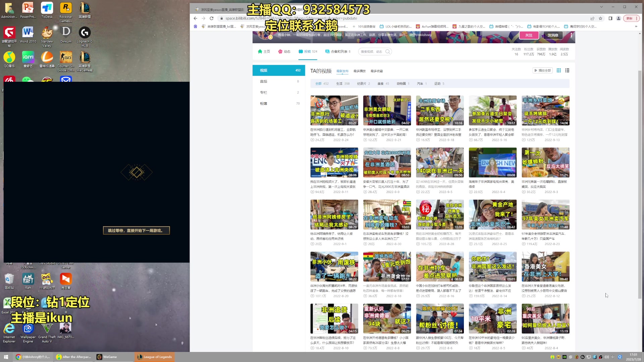Open YY游戏大厅 desktop icon
The height and width of the screenshot is (362, 644).
coord(47,281)
